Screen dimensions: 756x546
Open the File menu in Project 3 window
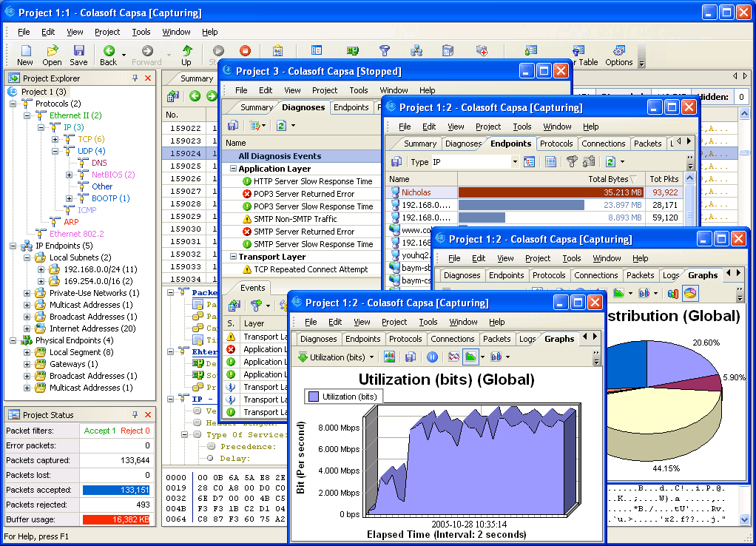[241, 90]
